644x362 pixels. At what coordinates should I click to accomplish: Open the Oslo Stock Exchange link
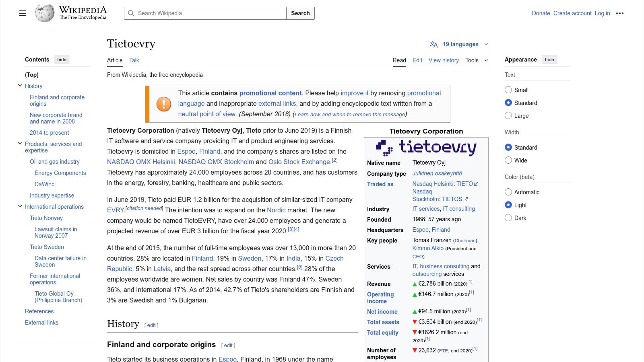coord(299,162)
